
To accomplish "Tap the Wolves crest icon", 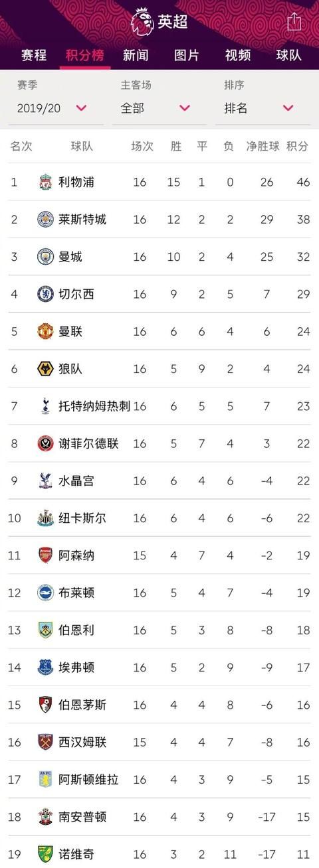I will point(45,368).
